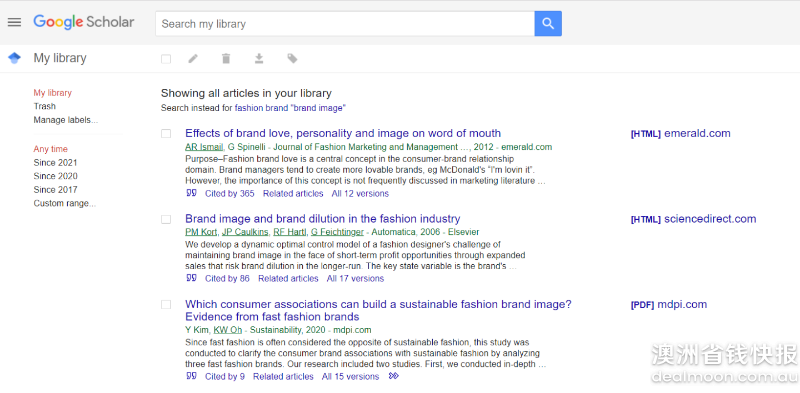800x393 pixels.
Task: Click the pencil edit icon
Action: coord(193,59)
